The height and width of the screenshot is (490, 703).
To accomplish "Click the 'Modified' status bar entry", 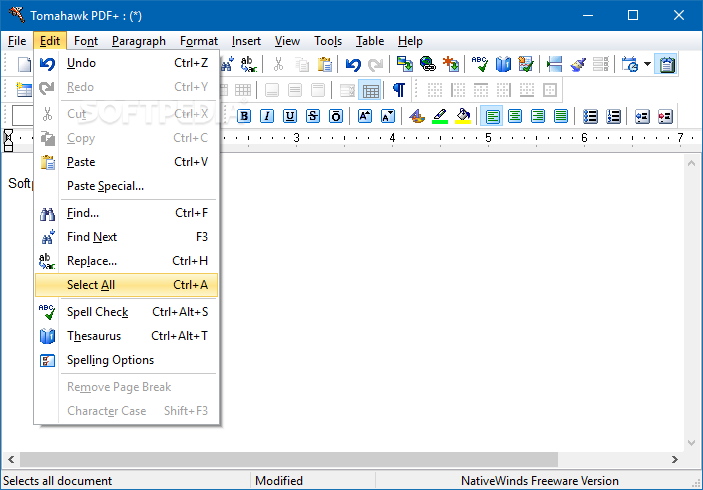I will pos(278,481).
